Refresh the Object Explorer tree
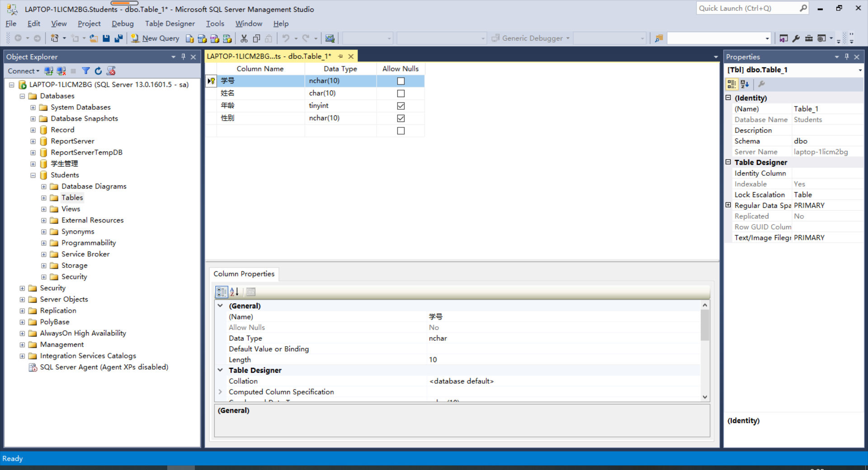 point(98,71)
